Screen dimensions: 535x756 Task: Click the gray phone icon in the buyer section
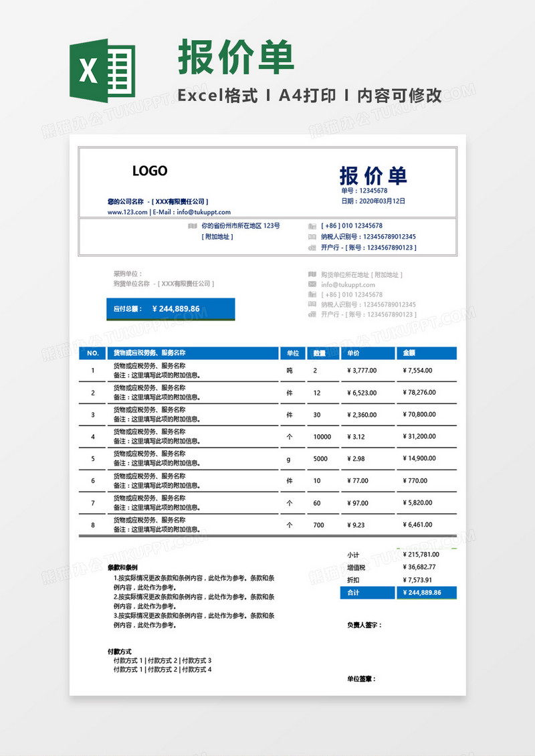(312, 294)
